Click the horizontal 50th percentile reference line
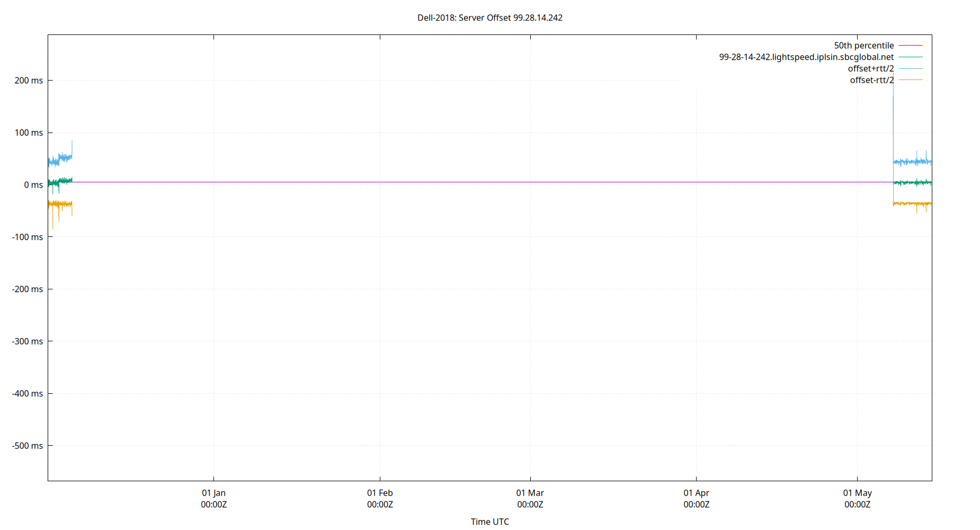 click(x=477, y=182)
